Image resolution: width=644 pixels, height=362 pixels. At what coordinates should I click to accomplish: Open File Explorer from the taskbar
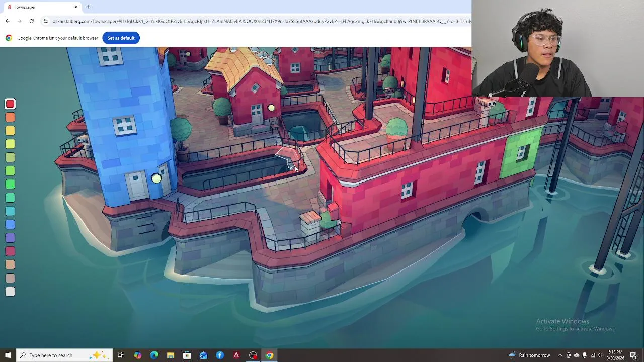click(x=171, y=355)
